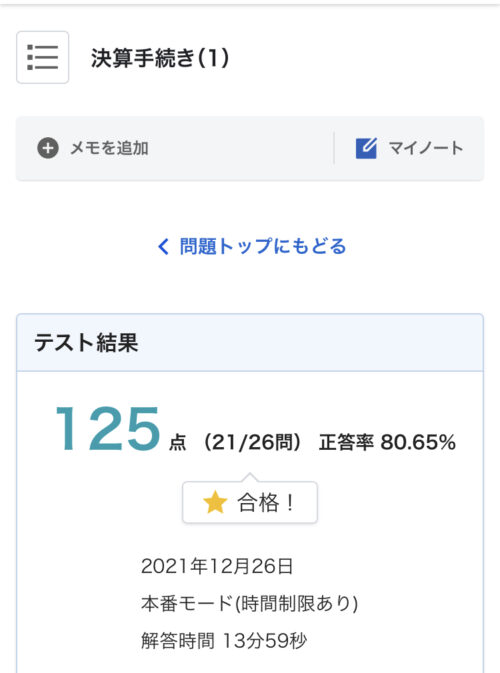
Task: Click the divider between memo and My Note
Action: pos(334,149)
